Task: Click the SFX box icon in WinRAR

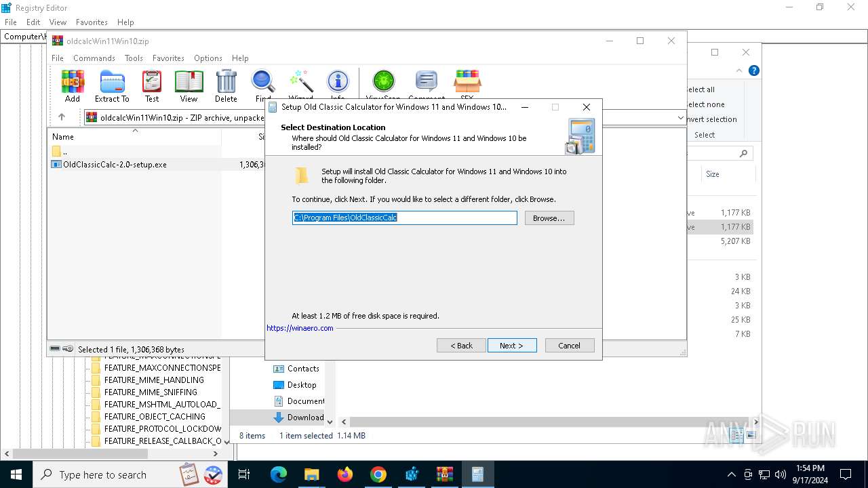Action: (467, 82)
